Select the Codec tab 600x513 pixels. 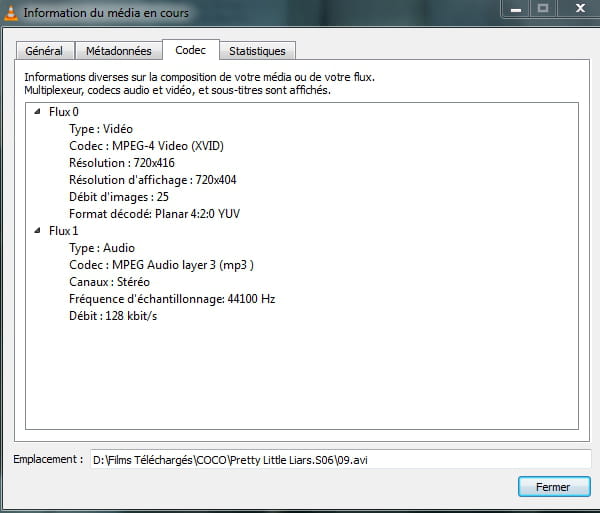(x=191, y=50)
